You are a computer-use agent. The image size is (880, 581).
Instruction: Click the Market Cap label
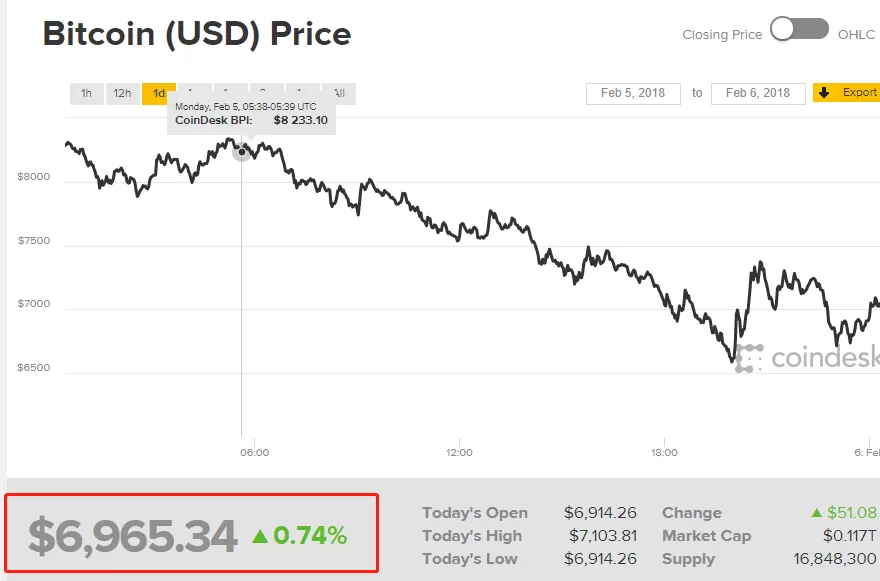coord(707,536)
